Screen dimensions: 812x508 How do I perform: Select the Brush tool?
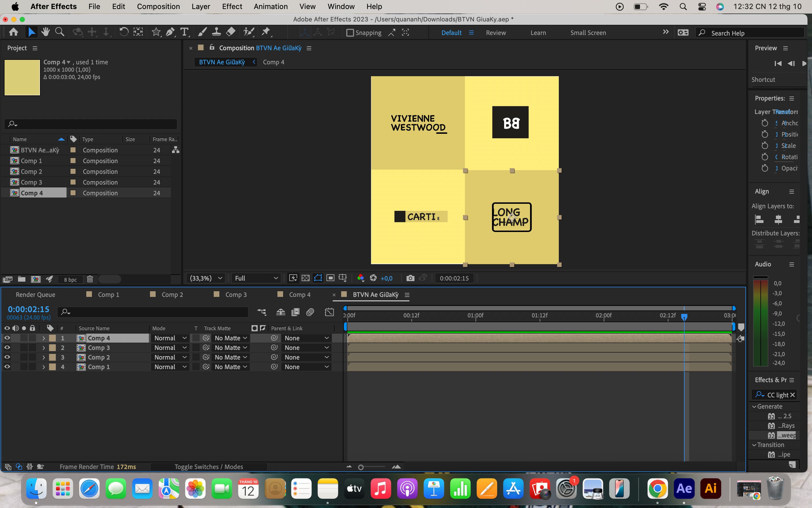click(x=202, y=32)
